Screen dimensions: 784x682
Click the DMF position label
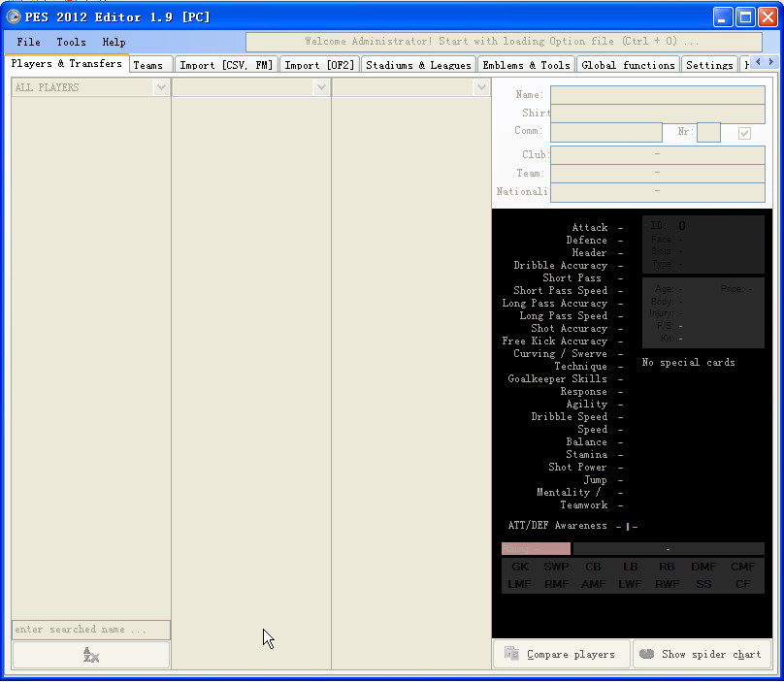[x=703, y=567]
